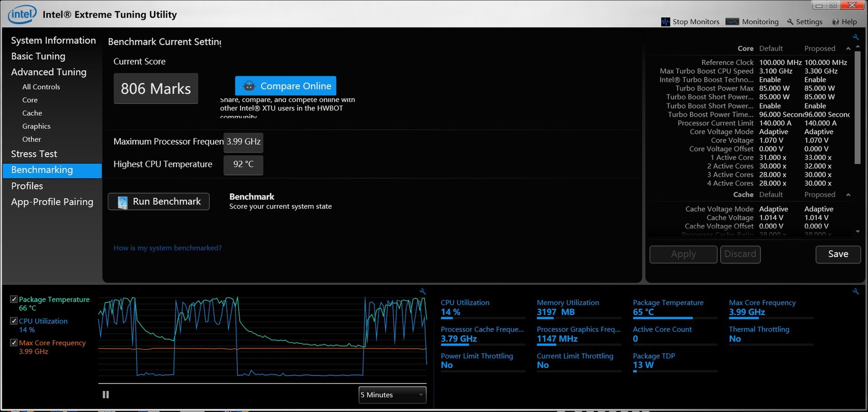Open Basic Tuning section
The width and height of the screenshot is (868, 412).
(x=38, y=56)
